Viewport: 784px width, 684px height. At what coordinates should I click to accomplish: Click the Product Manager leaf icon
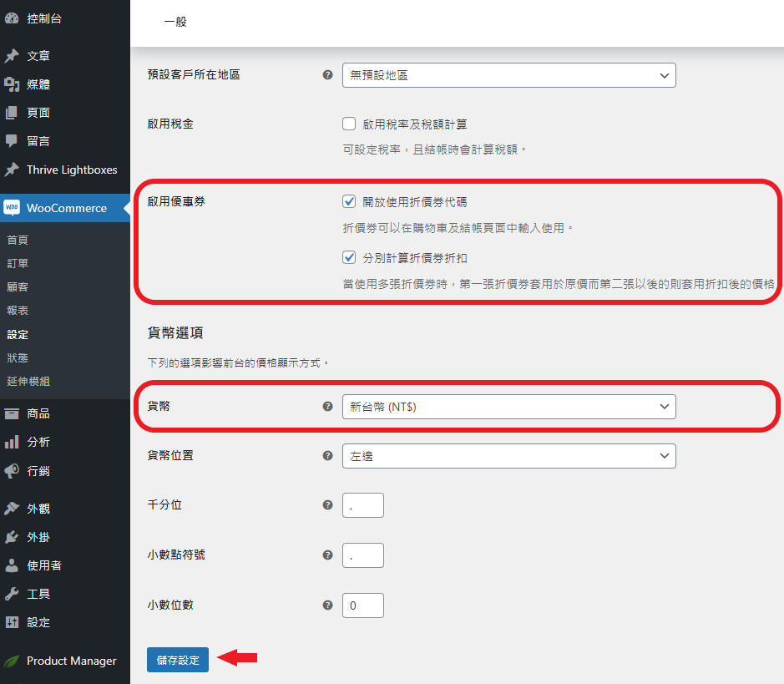[x=12, y=661]
